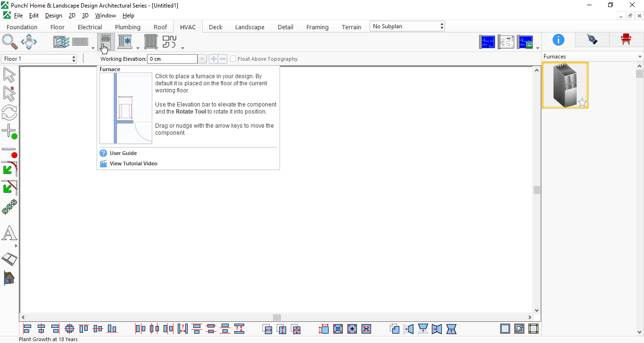Click the horizontal scrollbar thumb
The height and width of the screenshot is (343, 644).
coord(277,318)
